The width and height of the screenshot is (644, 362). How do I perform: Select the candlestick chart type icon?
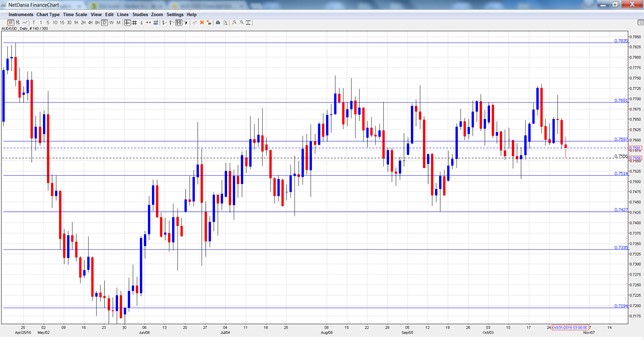point(11,22)
